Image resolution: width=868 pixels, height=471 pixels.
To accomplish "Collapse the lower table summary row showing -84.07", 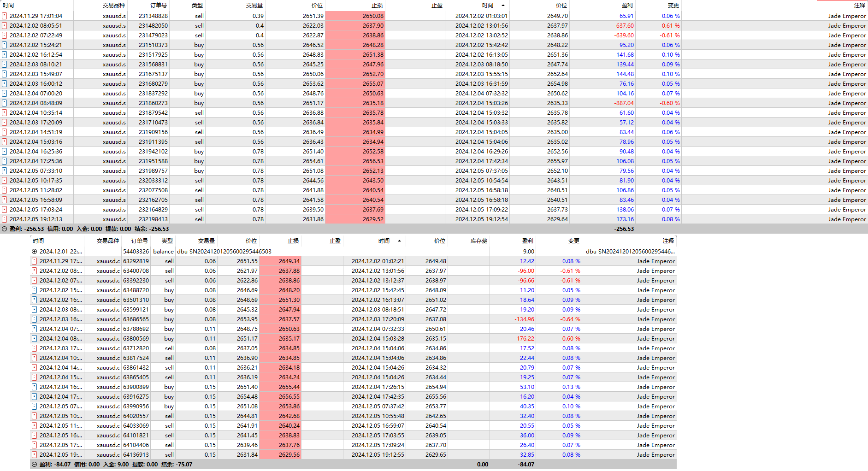I will 34,464.
